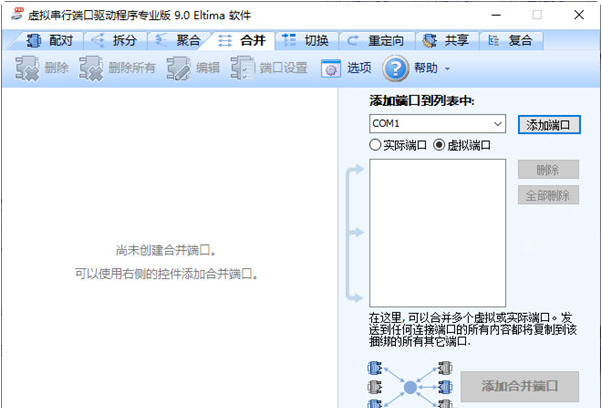
Task: Click the 删除所有 toolbar icon
Action: [91, 68]
